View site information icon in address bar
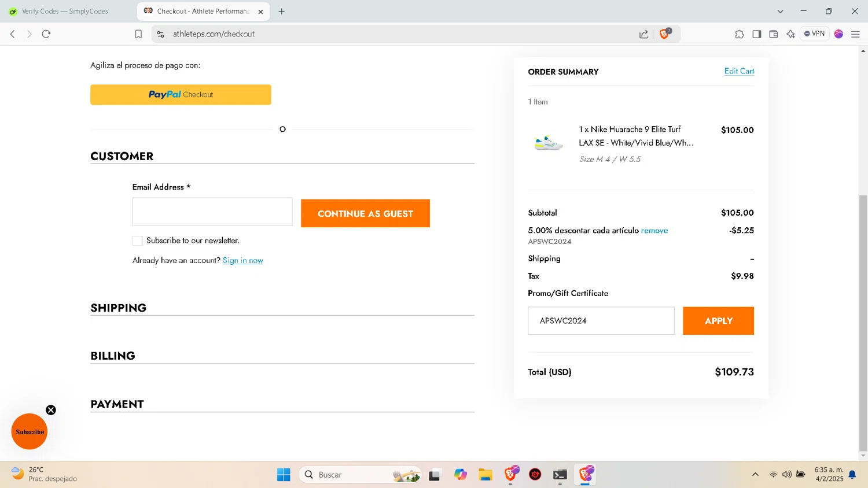This screenshot has width=868, height=488. pyautogui.click(x=161, y=34)
